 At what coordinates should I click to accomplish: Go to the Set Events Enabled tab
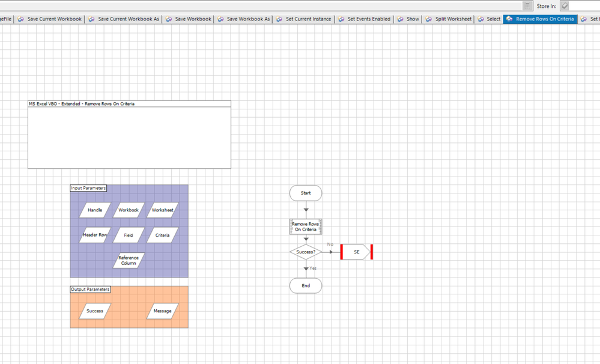pyautogui.click(x=365, y=19)
